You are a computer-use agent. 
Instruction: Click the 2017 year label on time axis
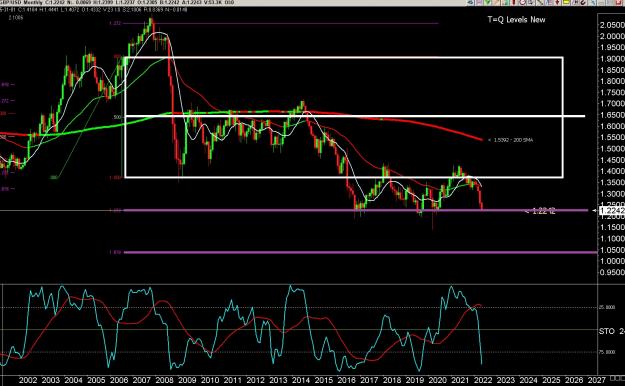(369, 380)
